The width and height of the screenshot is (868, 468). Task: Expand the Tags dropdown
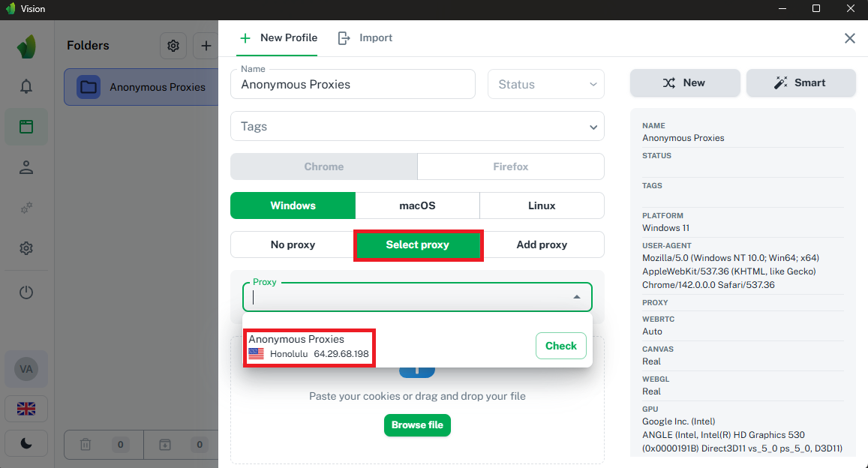point(417,126)
